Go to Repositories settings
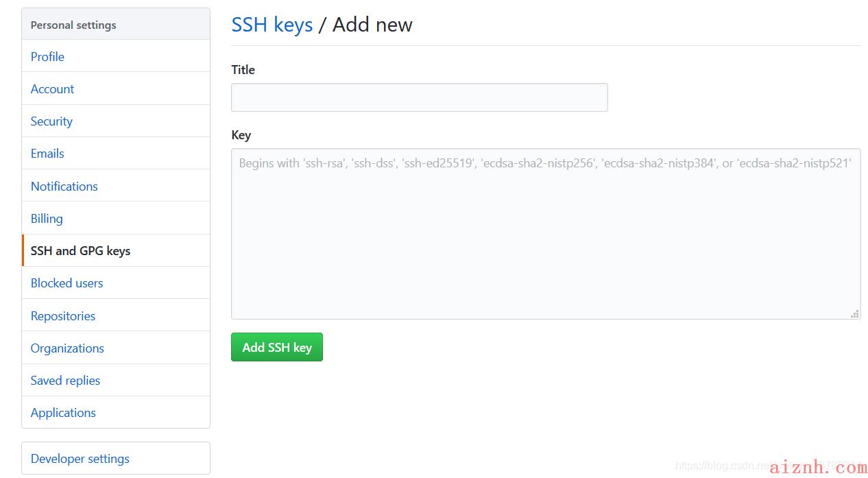Viewport: 868px width, 478px height. (x=116, y=315)
